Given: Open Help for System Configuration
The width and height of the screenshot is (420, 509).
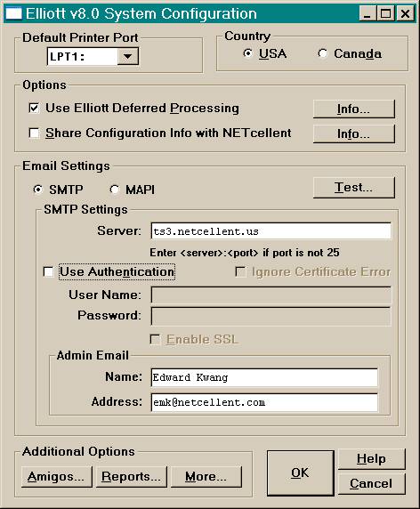Looking at the screenshot, I should (372, 459).
